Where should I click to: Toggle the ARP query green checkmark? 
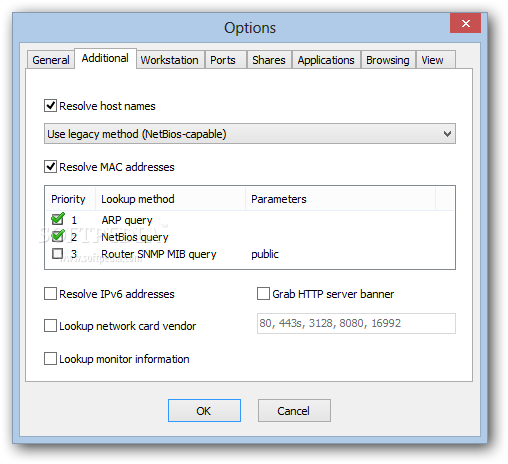[58, 219]
